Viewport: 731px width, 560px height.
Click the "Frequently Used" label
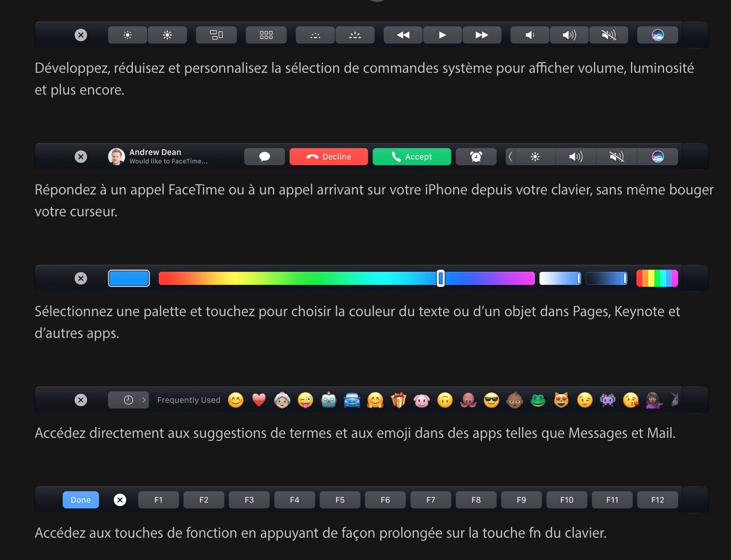[189, 400]
